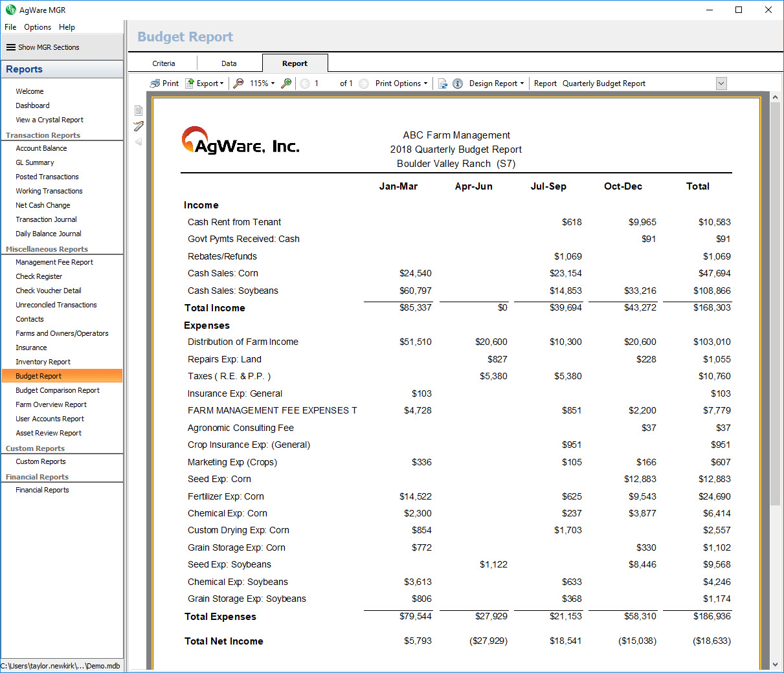Click the page icon in left margin
784x673 pixels.
[x=139, y=111]
